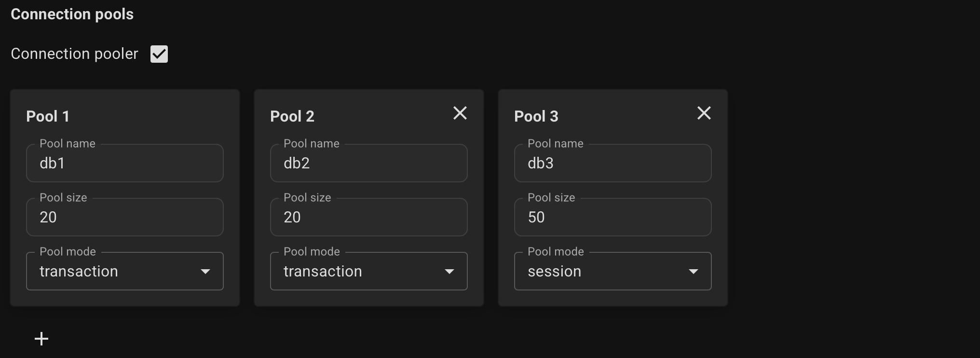Select the Connection pools section header
The height and width of the screenshot is (358, 980).
click(72, 14)
